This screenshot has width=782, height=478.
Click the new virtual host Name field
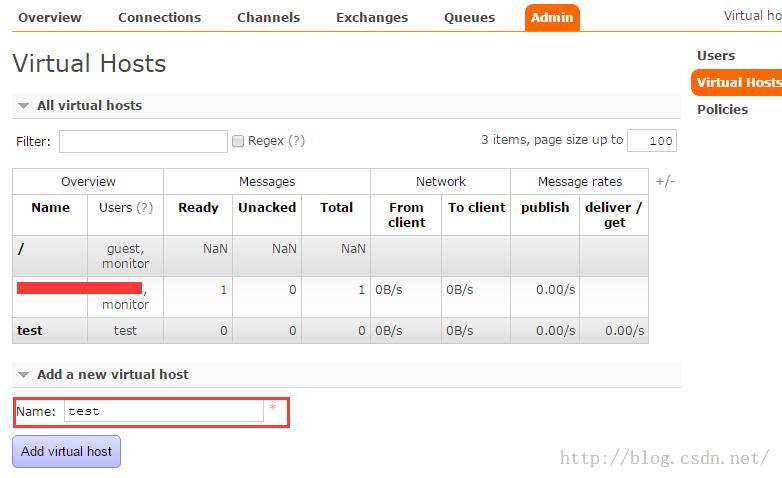click(164, 411)
